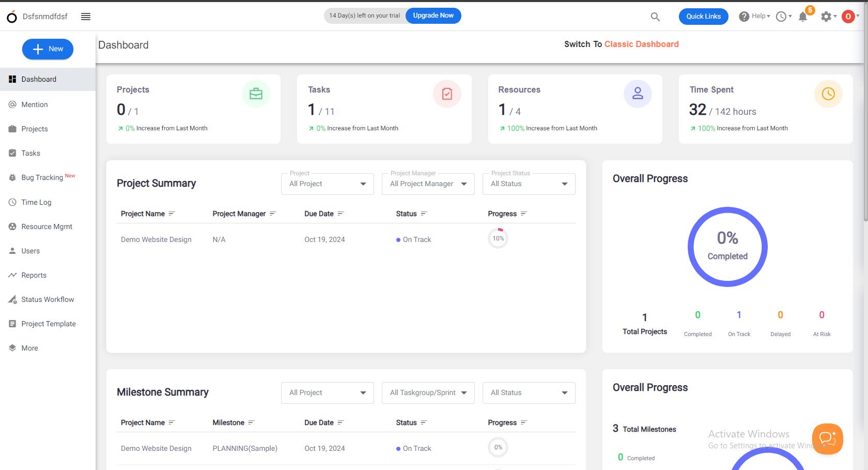
Task: Click the Projects briefcase card icon
Action: (256, 94)
